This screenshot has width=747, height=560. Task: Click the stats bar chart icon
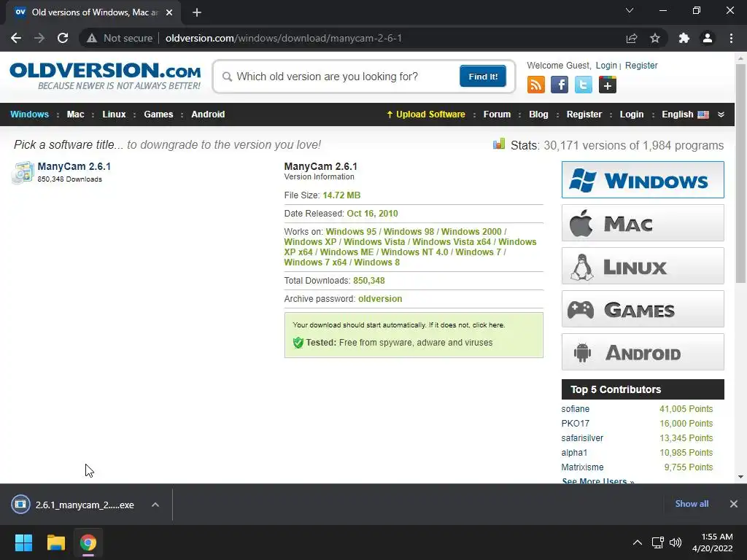tap(499, 144)
